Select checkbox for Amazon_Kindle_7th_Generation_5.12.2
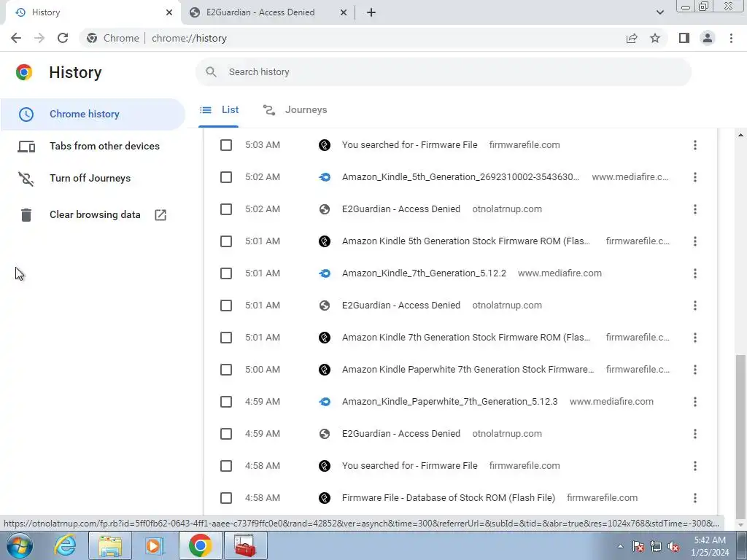The image size is (747, 560). 226,273
